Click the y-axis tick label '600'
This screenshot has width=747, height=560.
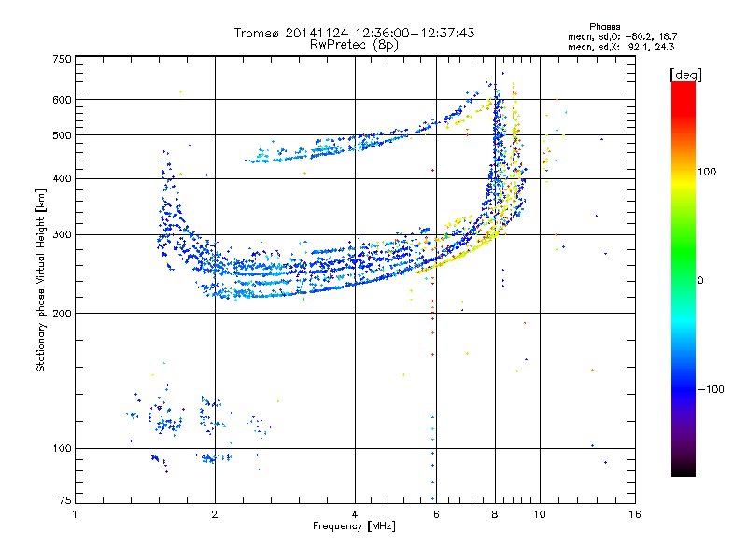coord(62,100)
